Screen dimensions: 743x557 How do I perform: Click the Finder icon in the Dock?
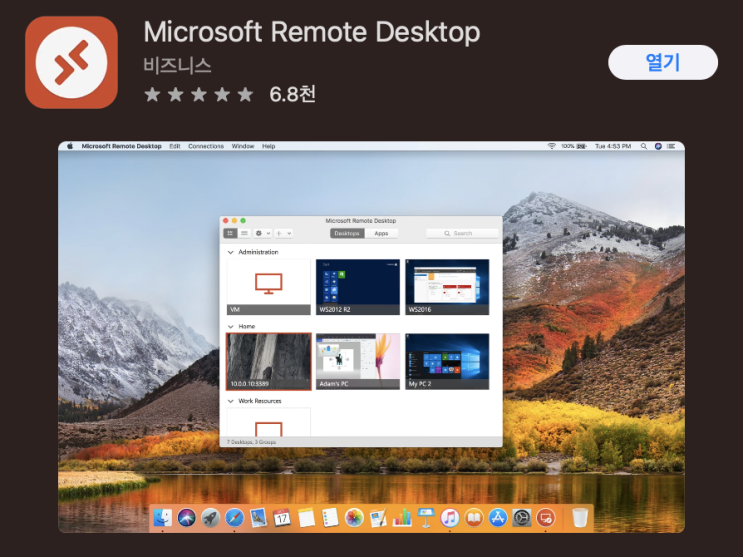point(163,518)
